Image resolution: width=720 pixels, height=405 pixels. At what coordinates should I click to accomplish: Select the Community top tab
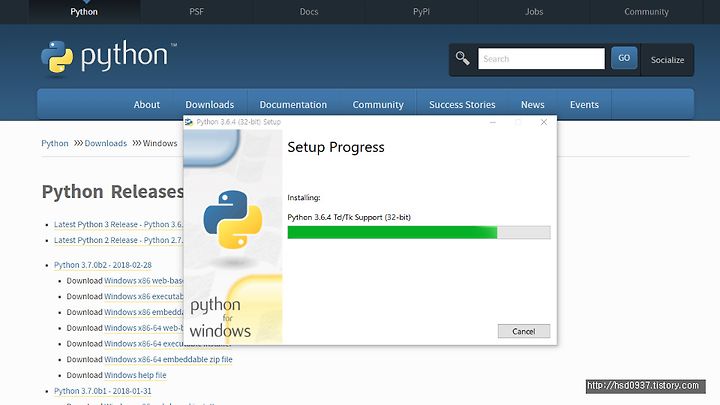(646, 11)
